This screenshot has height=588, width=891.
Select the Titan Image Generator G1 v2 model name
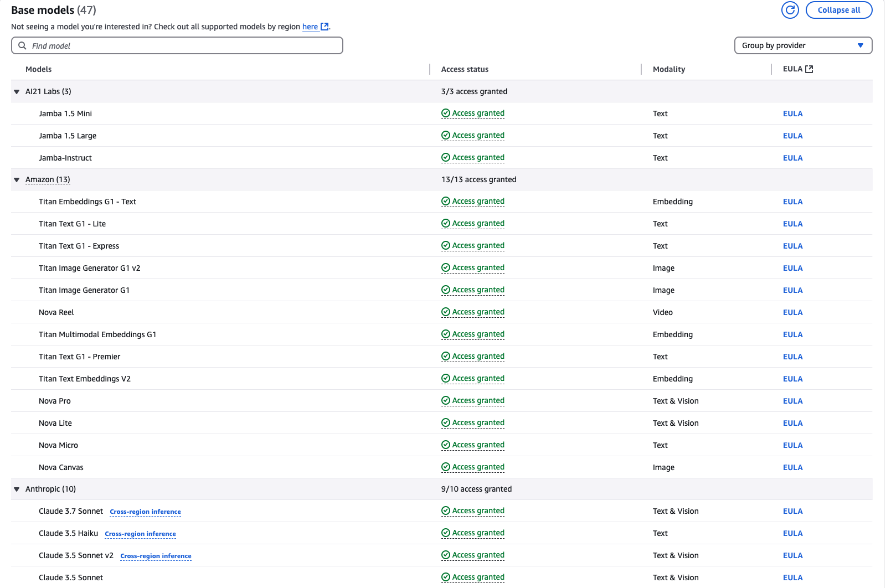click(x=89, y=268)
